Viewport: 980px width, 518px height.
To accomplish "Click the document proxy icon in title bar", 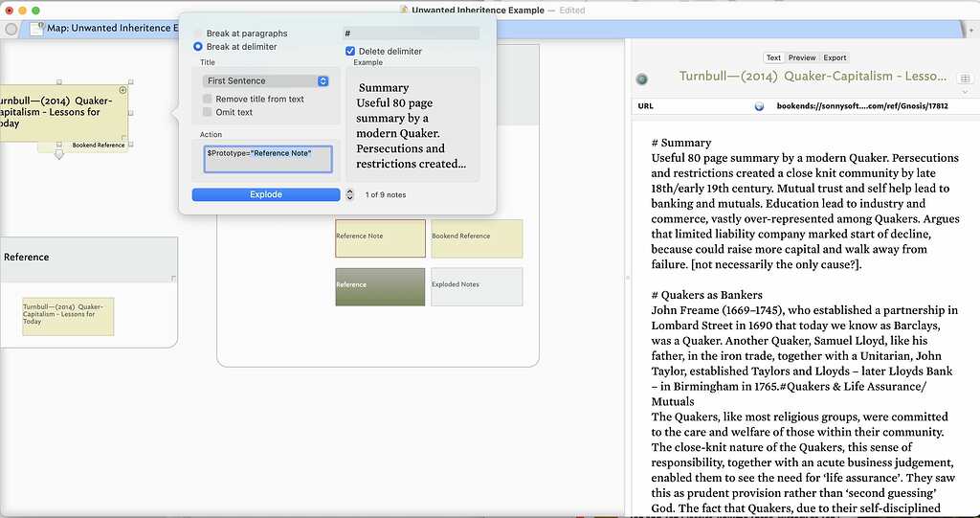I will click(404, 10).
